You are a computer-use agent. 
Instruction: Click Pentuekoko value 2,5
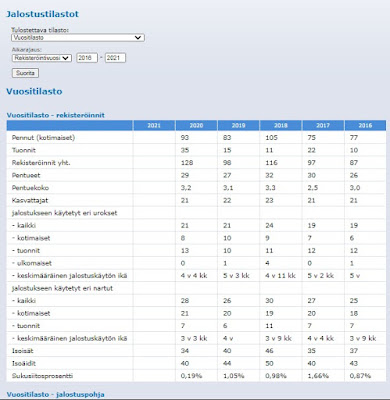click(x=313, y=188)
